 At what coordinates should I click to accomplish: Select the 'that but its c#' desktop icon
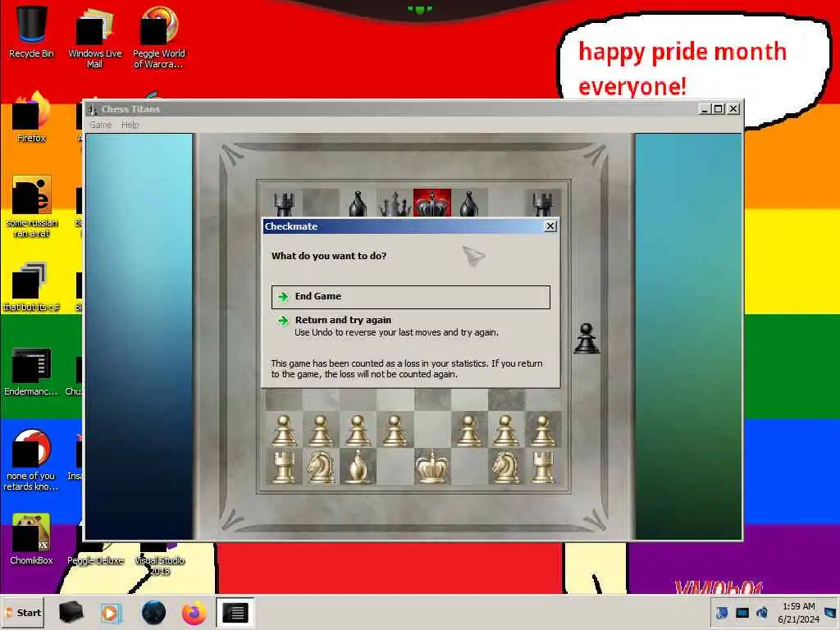(x=31, y=287)
